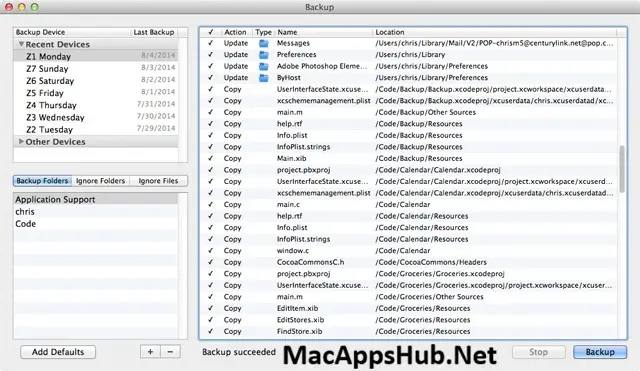This screenshot has height=371, width=640.
Task: Select the Z2 Tuesday device
Action: click(96, 130)
